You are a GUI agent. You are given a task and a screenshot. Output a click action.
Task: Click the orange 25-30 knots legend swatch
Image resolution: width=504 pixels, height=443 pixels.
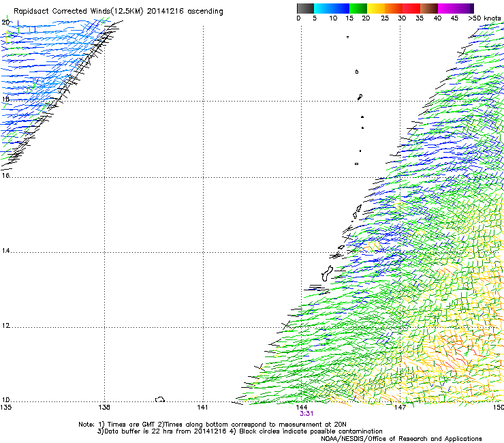coord(394,8)
